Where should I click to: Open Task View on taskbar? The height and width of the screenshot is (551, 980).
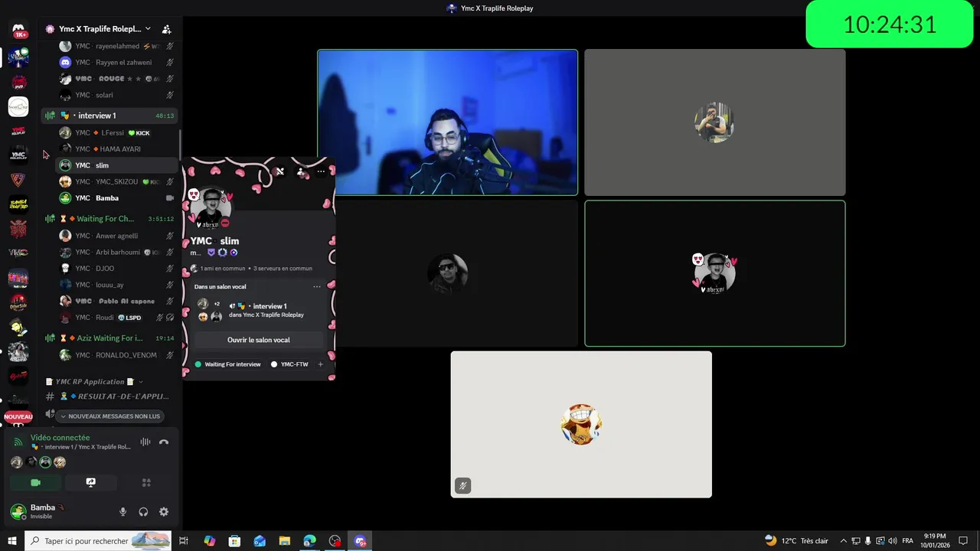point(184,541)
